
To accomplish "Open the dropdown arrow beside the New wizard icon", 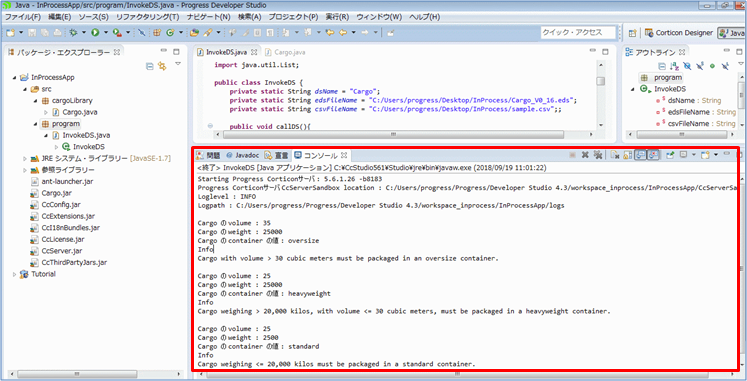I will click(21, 32).
